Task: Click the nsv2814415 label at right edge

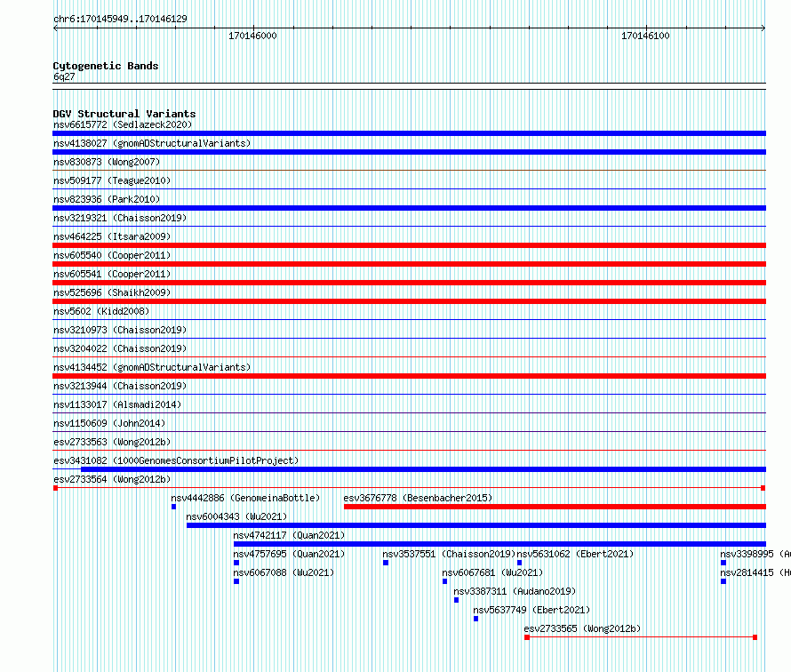Action: (x=755, y=572)
